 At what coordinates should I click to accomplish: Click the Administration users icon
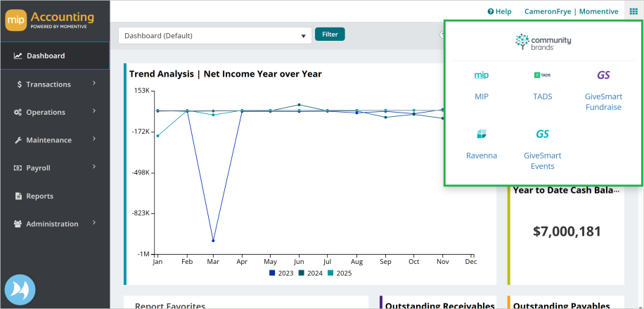(x=18, y=224)
